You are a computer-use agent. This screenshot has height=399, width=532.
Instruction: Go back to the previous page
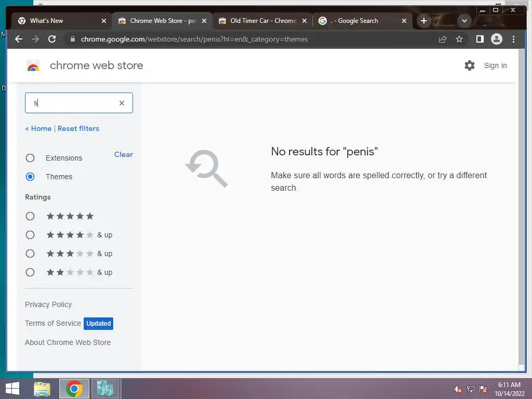[x=19, y=39]
